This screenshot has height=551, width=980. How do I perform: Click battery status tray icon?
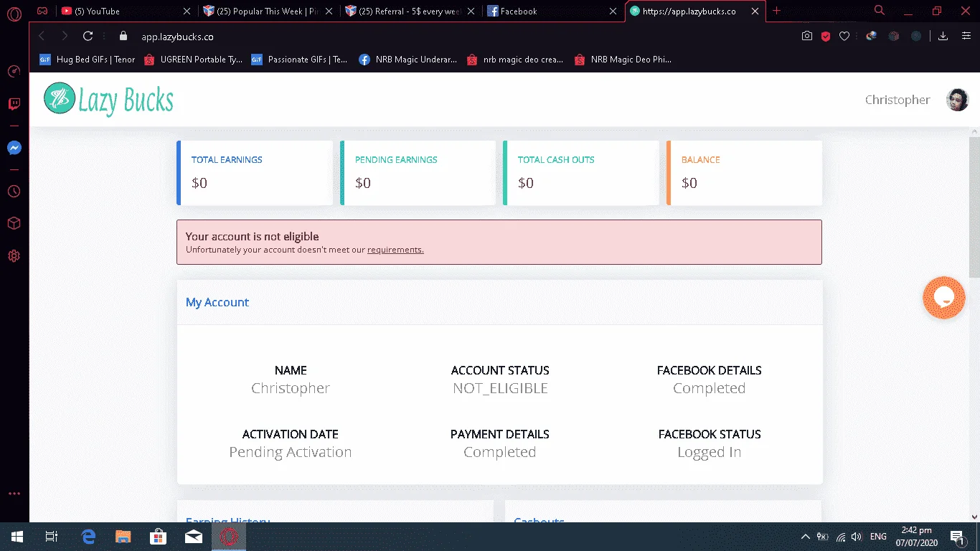[823, 537]
